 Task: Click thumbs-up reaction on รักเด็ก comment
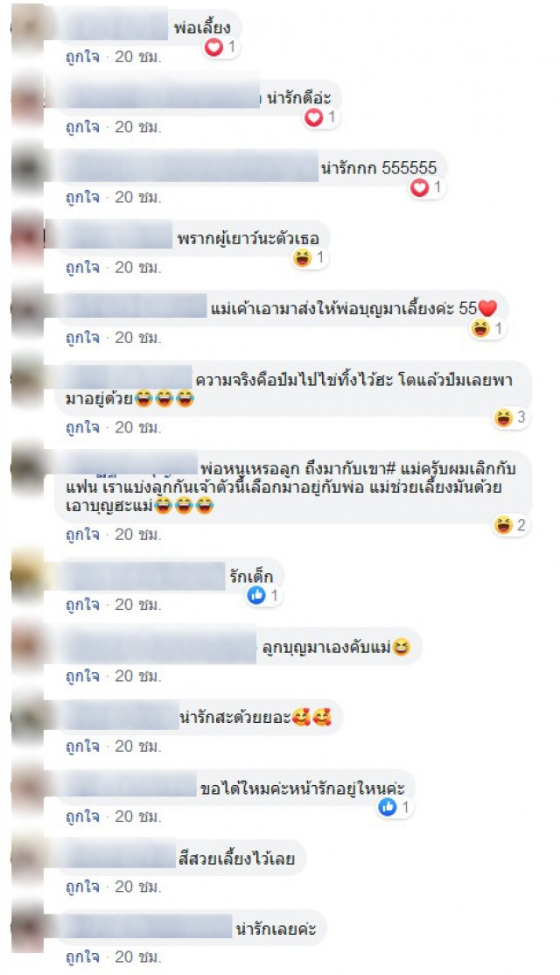(x=256, y=596)
